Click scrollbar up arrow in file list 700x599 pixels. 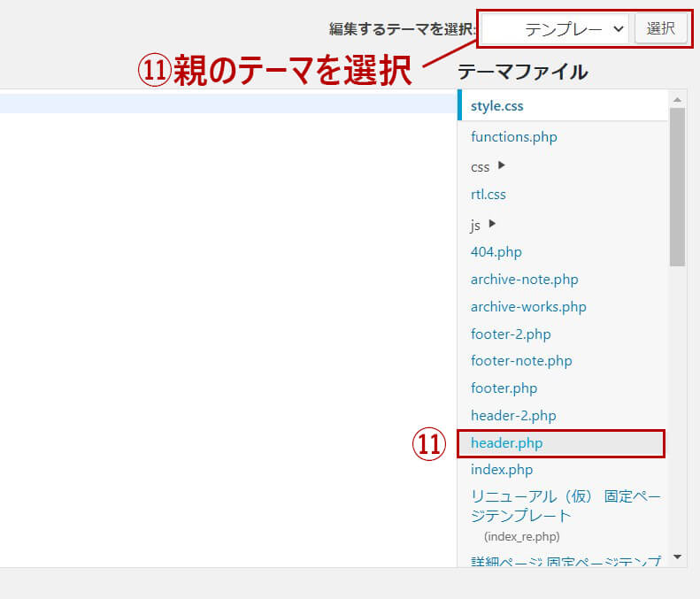(677, 100)
